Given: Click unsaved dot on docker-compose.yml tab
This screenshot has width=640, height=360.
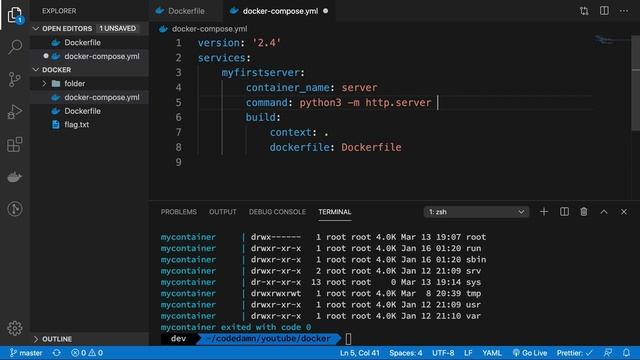Looking at the screenshot, I should 325,11.
